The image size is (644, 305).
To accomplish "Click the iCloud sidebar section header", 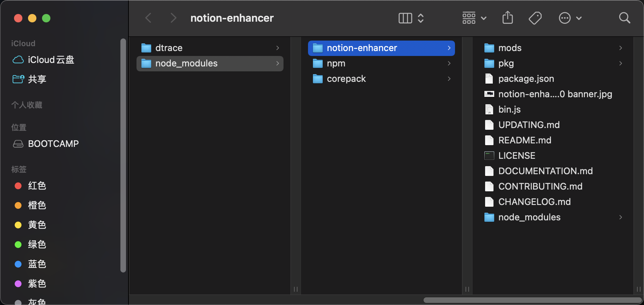I will pos(23,43).
